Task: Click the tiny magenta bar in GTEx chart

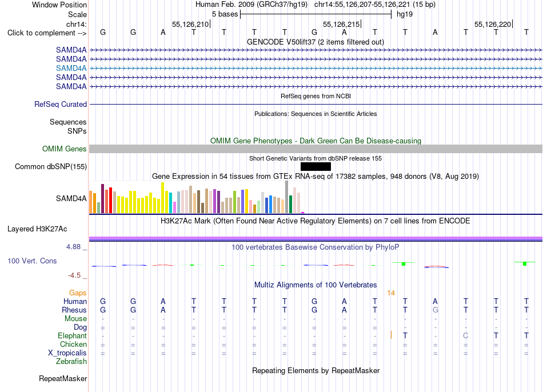Action: 303,213
